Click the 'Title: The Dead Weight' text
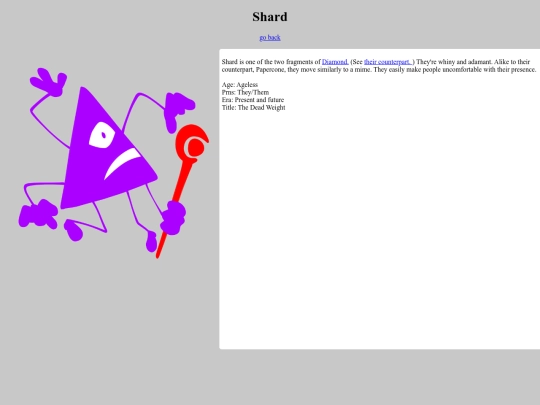 pyautogui.click(x=253, y=107)
